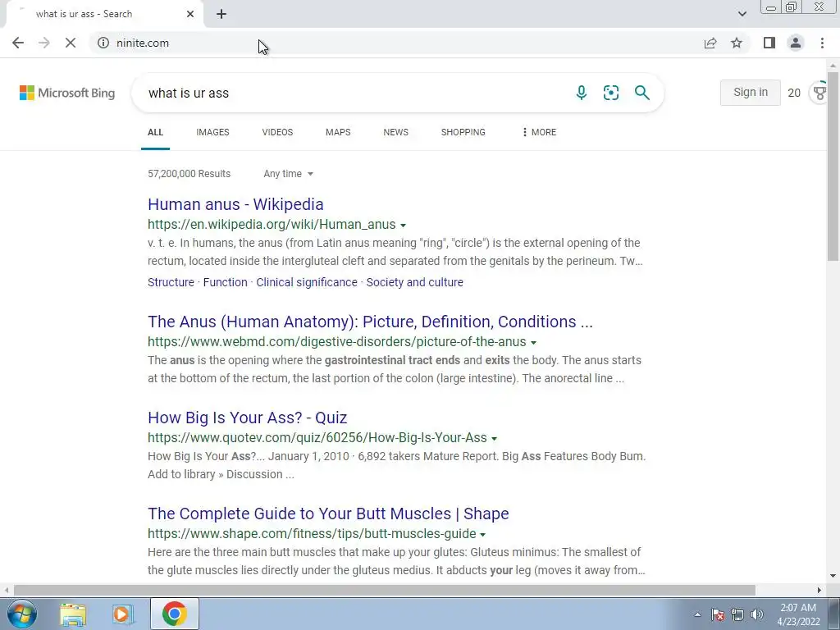Open the Clinical significance sublink

(307, 282)
